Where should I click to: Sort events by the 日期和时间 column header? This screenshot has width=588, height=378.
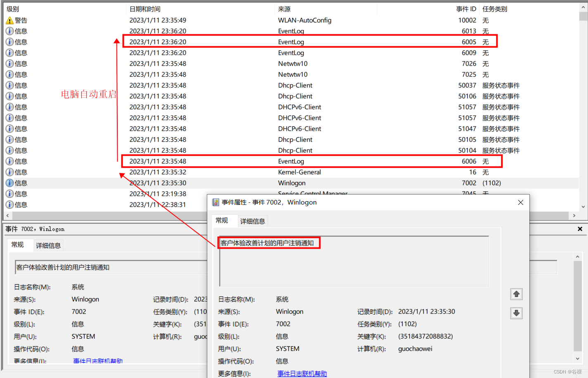point(145,9)
